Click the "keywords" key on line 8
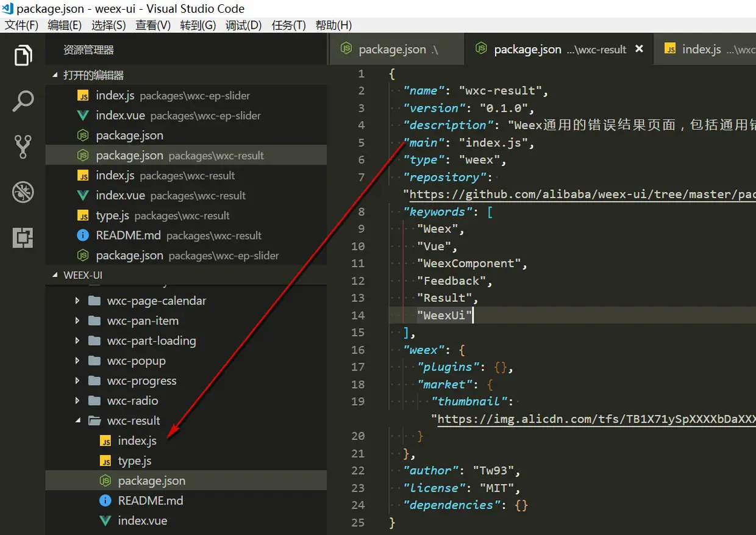The image size is (756, 535). 437,212
